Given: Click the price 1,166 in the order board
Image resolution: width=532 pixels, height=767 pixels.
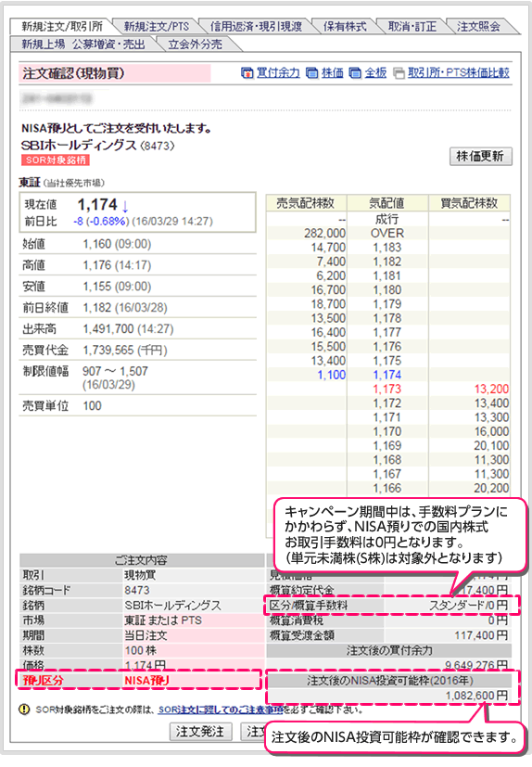Looking at the screenshot, I should (386, 488).
